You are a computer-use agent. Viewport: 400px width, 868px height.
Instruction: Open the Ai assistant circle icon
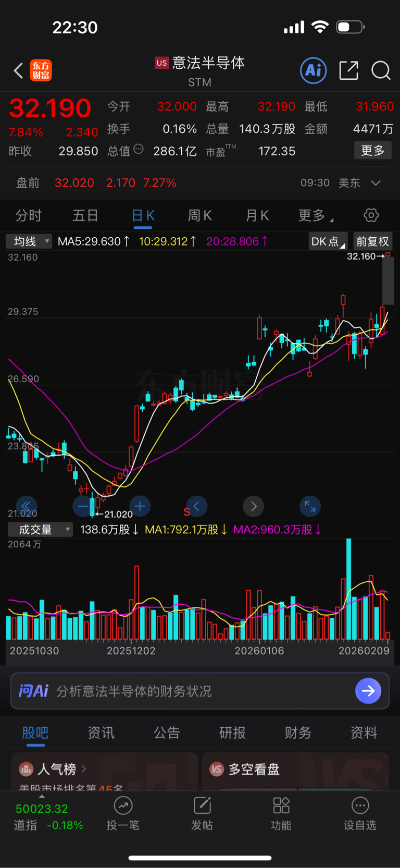point(314,70)
